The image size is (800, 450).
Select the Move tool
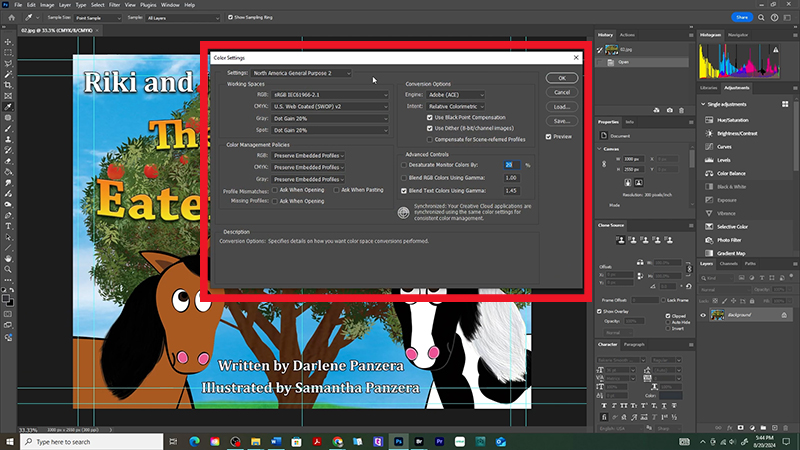coord(8,42)
